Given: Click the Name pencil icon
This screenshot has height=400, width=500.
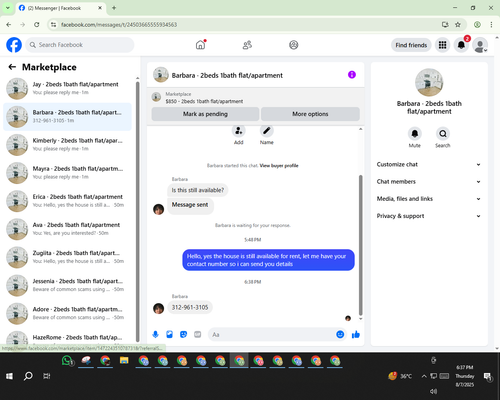Looking at the screenshot, I should pyautogui.click(x=267, y=131).
